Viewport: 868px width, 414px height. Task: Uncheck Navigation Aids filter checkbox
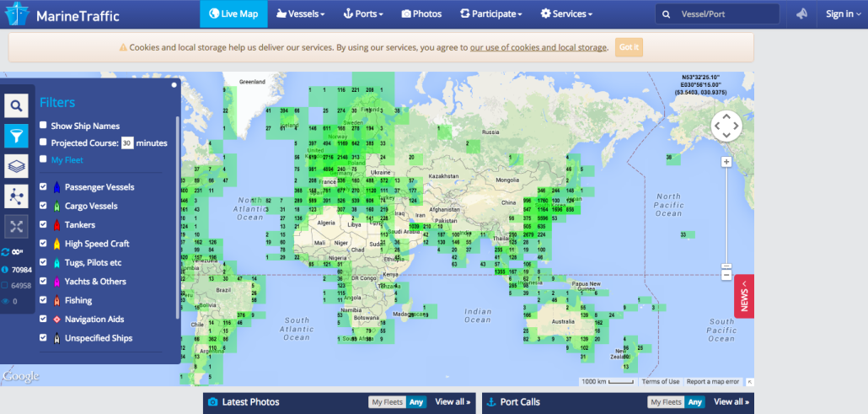(x=43, y=319)
